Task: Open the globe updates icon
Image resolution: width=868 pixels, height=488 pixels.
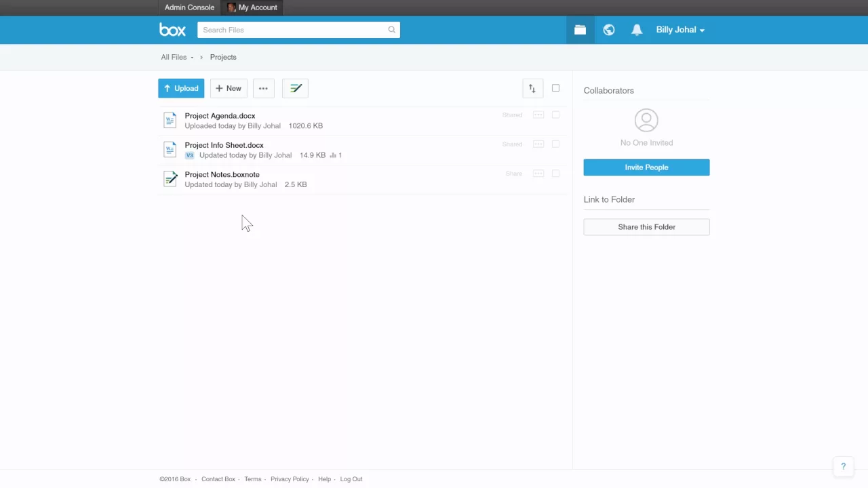Action: click(609, 30)
